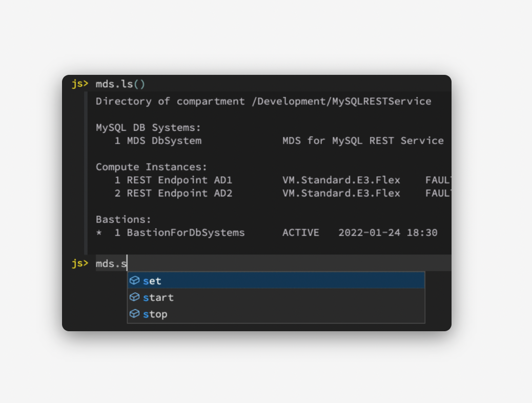Select the REST Endpoint AD1 instance
The height and width of the screenshot is (403, 532).
click(x=179, y=180)
